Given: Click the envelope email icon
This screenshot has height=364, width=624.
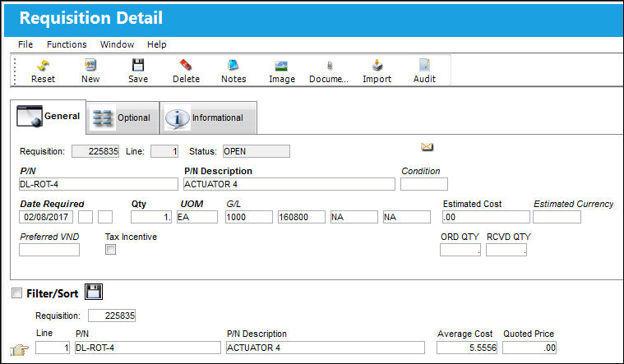Looking at the screenshot, I should click(x=427, y=147).
